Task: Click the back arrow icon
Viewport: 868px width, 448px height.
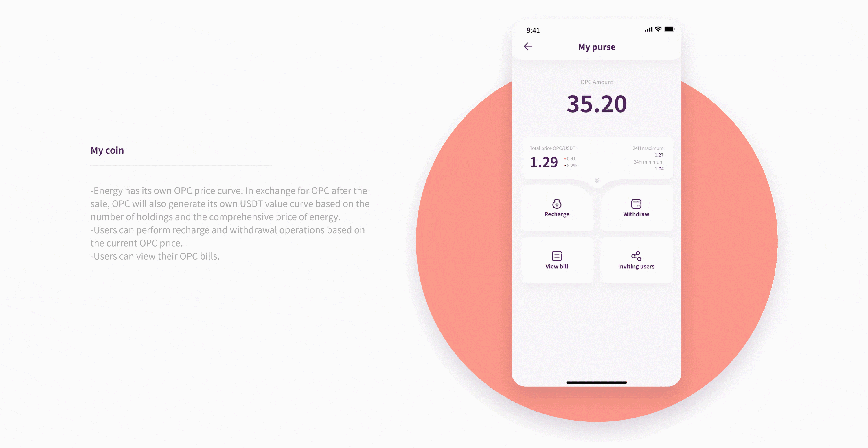Action: coord(527,46)
